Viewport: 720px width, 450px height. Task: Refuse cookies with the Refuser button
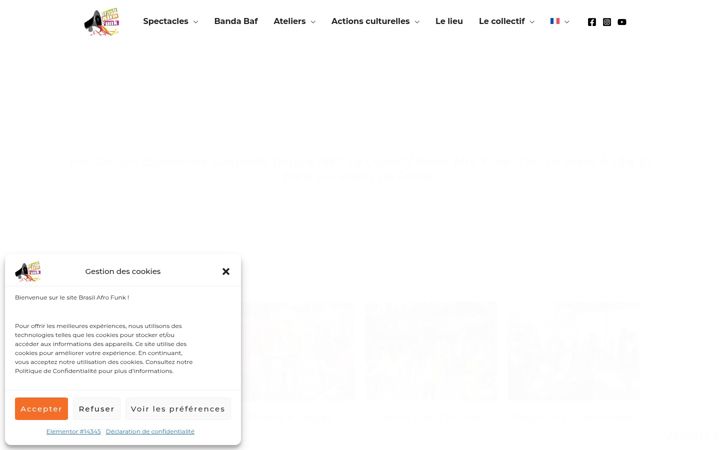pyautogui.click(x=96, y=409)
